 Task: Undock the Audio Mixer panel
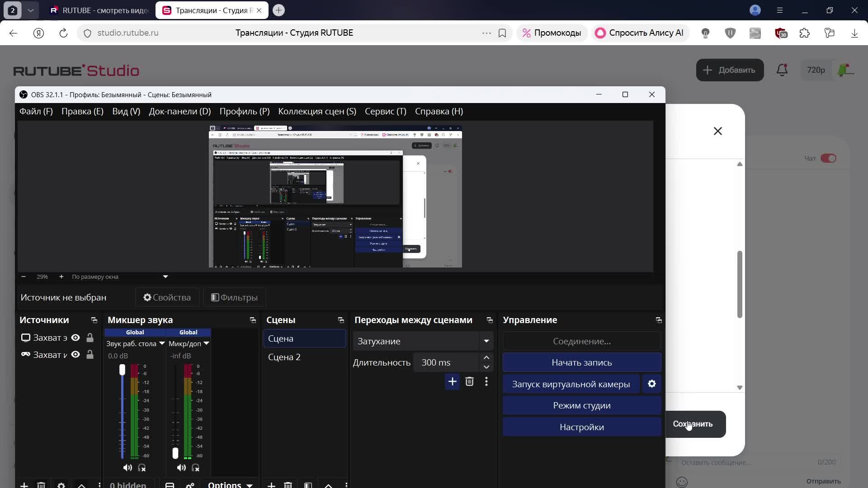click(253, 320)
